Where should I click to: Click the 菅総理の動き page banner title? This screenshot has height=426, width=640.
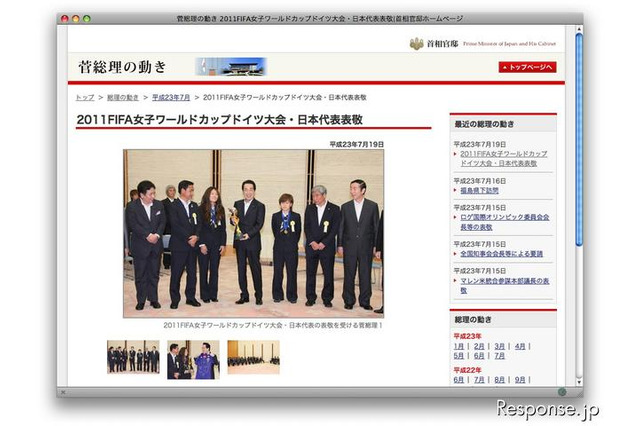tap(122, 67)
